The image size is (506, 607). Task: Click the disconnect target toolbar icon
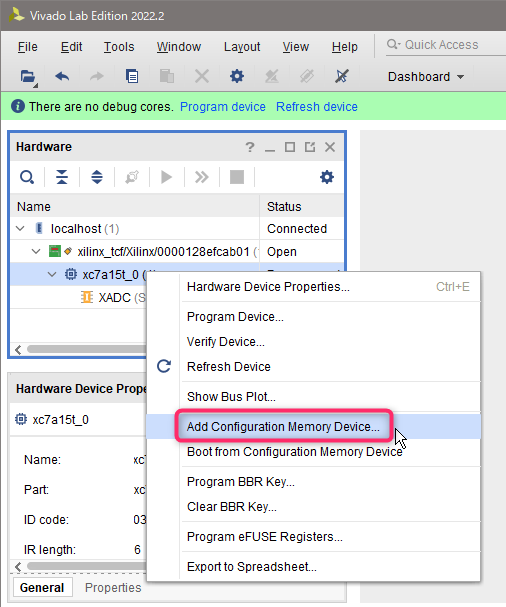pyautogui.click(x=341, y=76)
